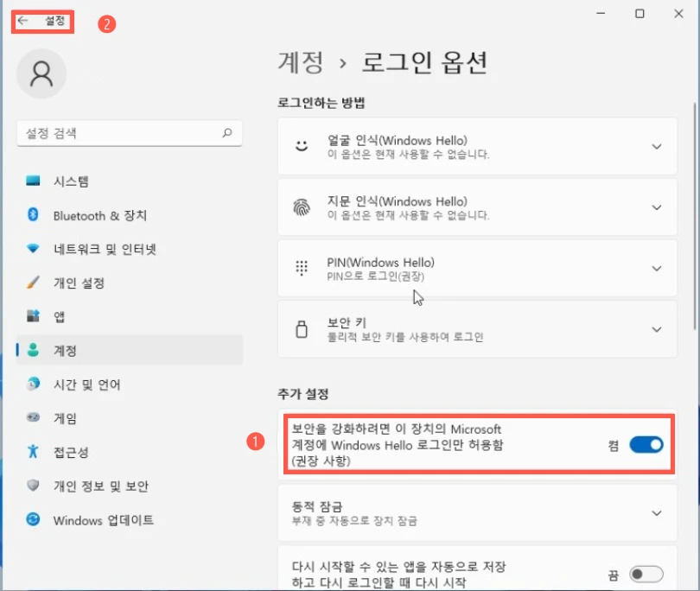Click the gamepad icon for 게임
Viewport: 700px width, 591px height.
(33, 417)
